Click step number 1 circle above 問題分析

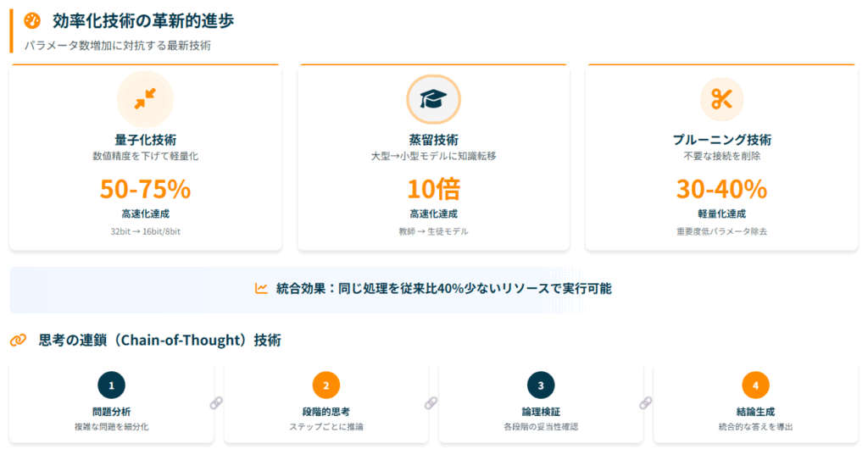point(111,385)
